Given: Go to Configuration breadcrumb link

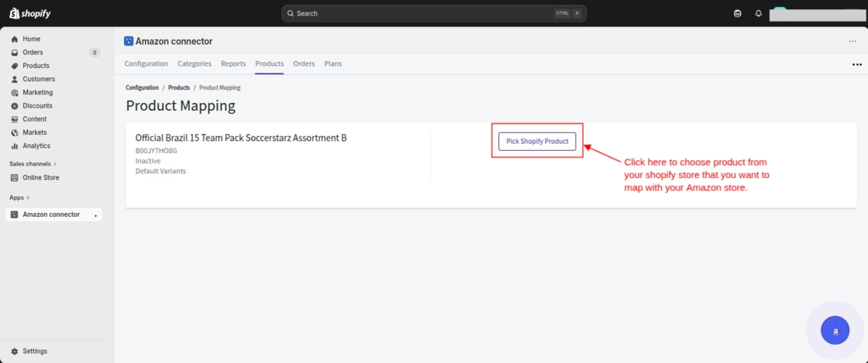Looking at the screenshot, I should (x=143, y=88).
